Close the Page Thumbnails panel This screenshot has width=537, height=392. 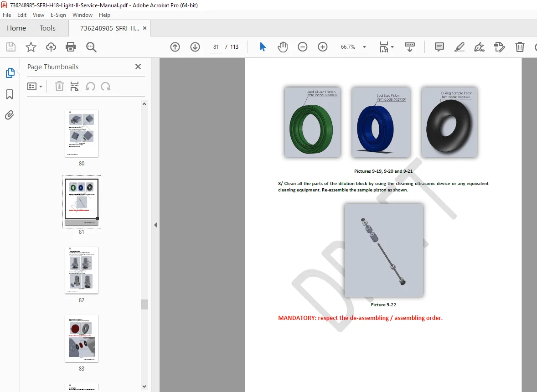pyautogui.click(x=138, y=67)
